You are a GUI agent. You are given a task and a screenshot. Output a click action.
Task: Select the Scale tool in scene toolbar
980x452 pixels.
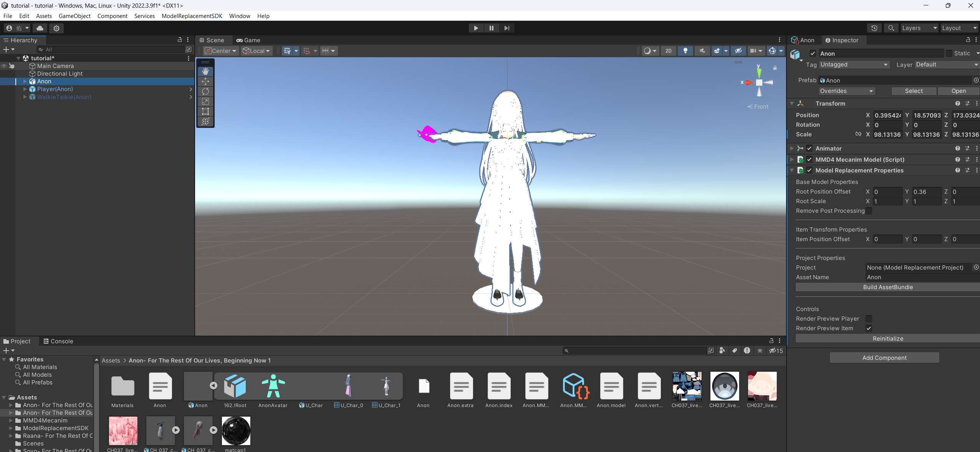coord(205,101)
